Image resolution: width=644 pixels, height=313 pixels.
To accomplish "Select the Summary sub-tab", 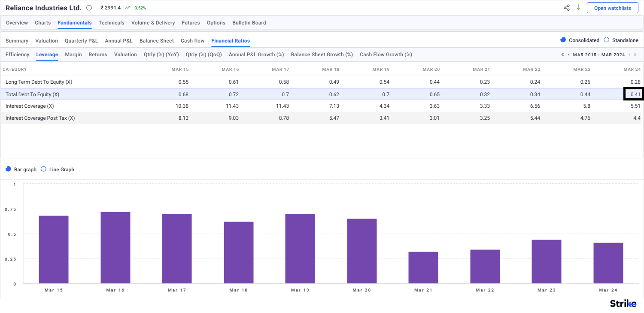I will [x=17, y=41].
